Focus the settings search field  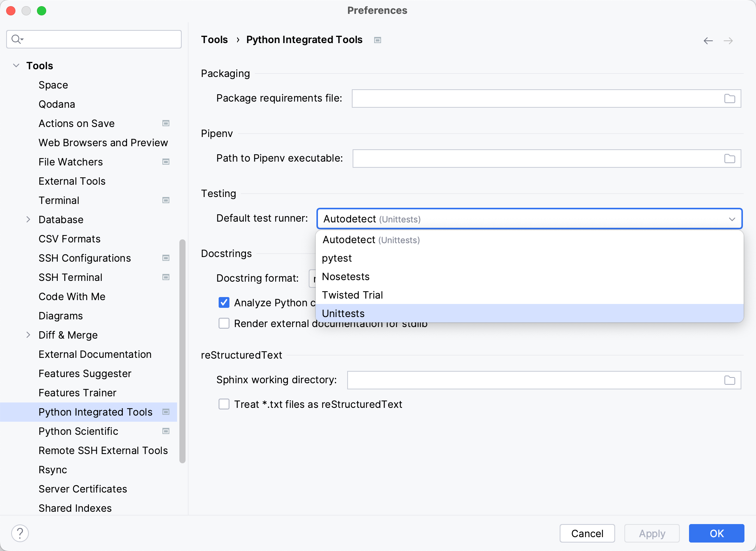[x=94, y=39]
